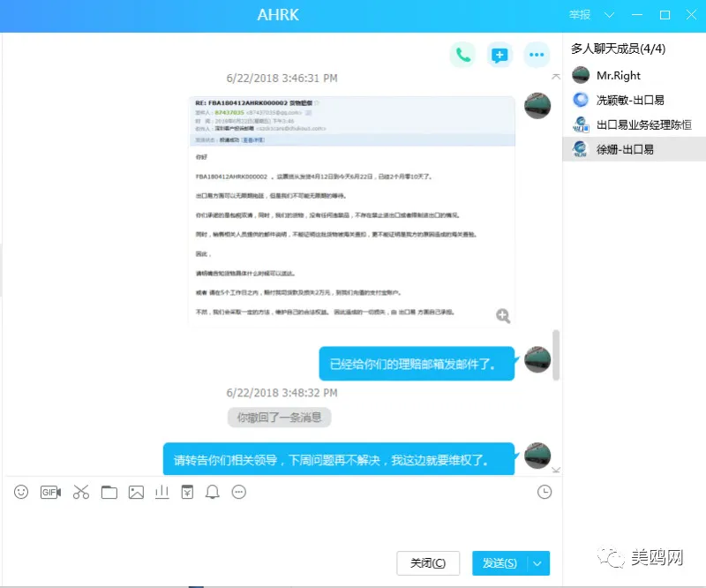Click the add chat member icon
This screenshot has width=706, height=588.
pos(499,55)
